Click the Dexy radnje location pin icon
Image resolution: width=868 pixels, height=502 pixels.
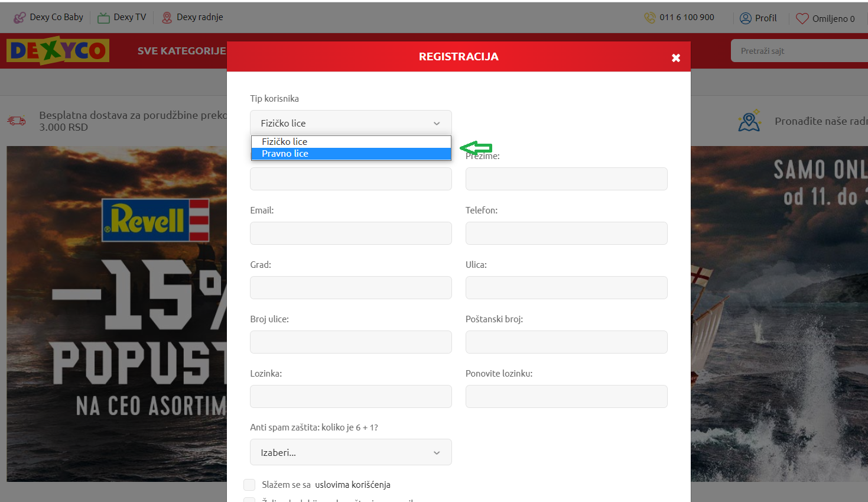pos(167,18)
